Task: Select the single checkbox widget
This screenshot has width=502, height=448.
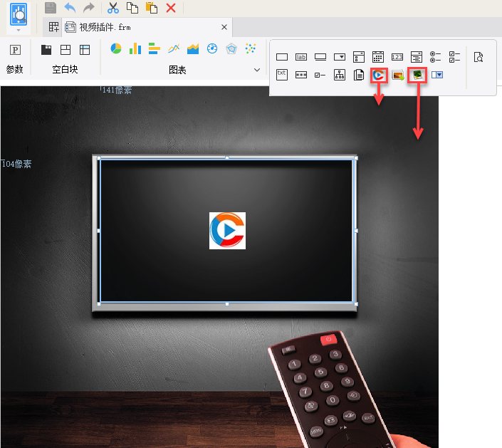Action: point(320,75)
